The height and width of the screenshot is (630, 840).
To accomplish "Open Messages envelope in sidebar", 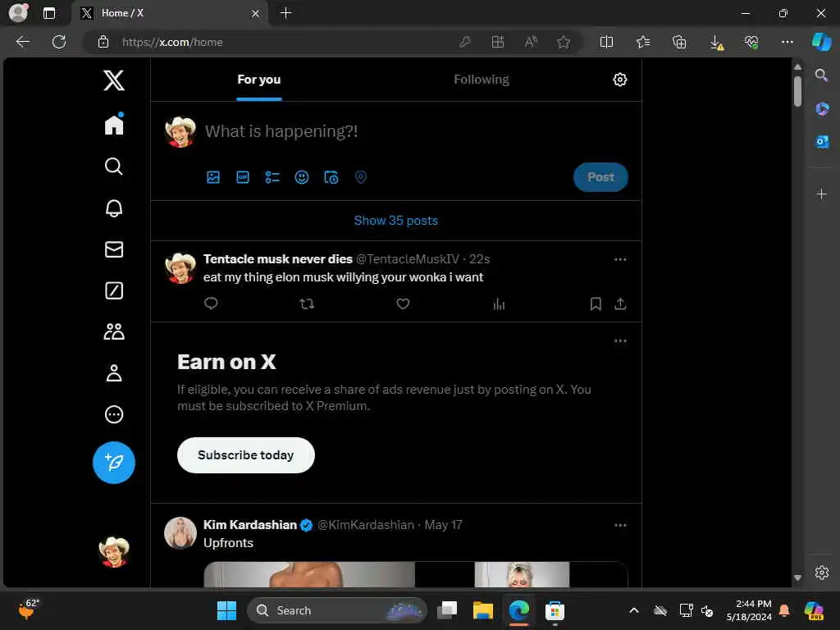I will [x=113, y=249].
